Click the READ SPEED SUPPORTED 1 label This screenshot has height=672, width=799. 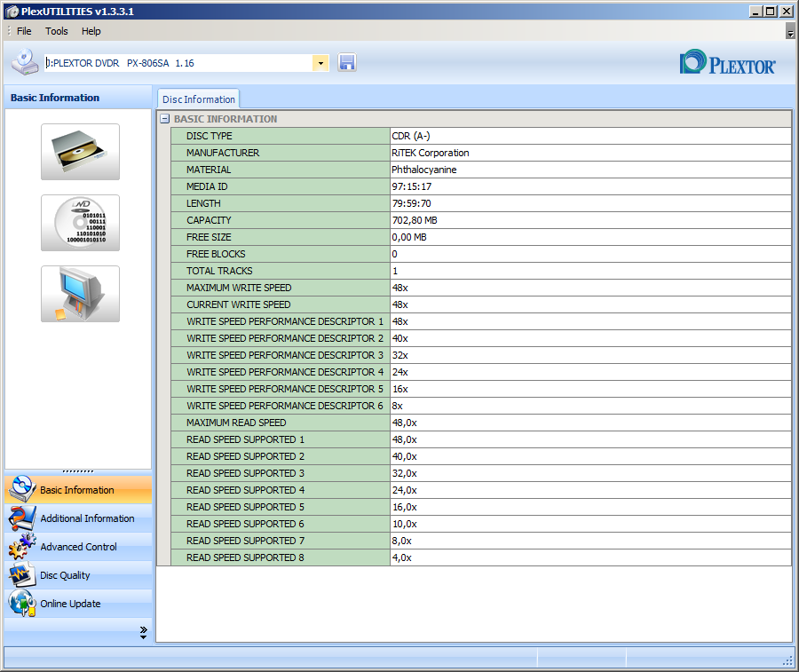point(246,439)
